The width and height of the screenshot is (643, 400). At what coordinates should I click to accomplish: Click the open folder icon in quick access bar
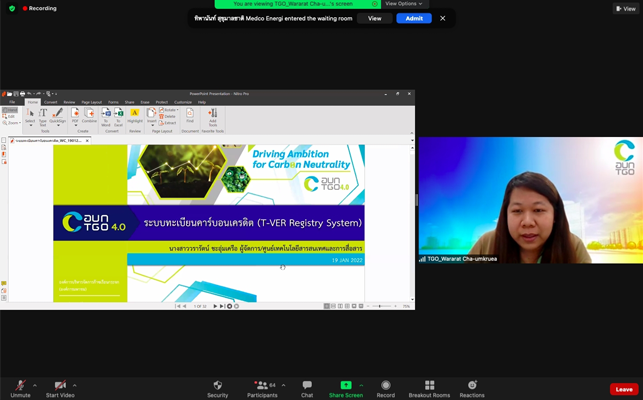tap(9, 94)
